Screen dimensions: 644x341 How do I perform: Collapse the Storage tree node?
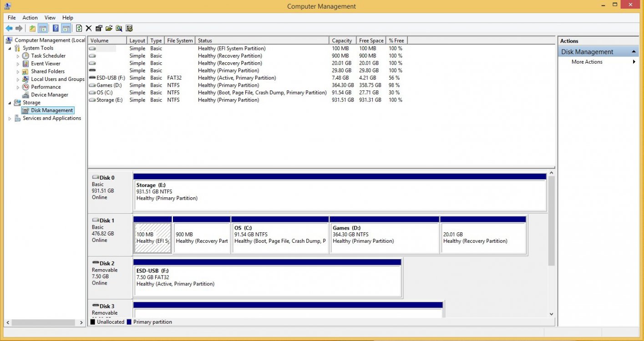(x=10, y=103)
